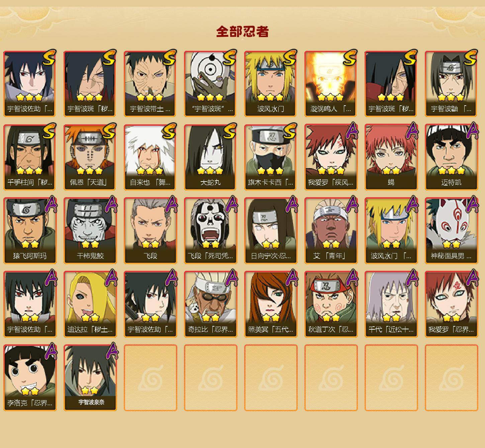Click the first empty ninja slot
485x448 pixels.
(x=150, y=378)
